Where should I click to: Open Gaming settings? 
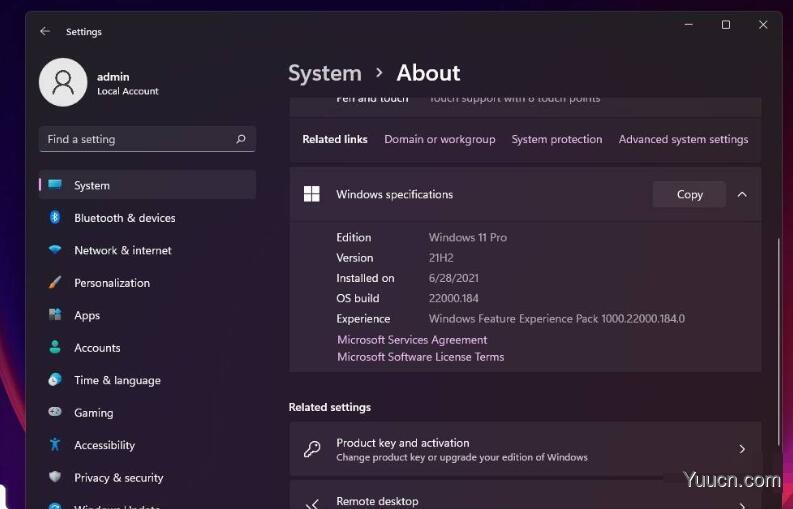click(x=147, y=412)
